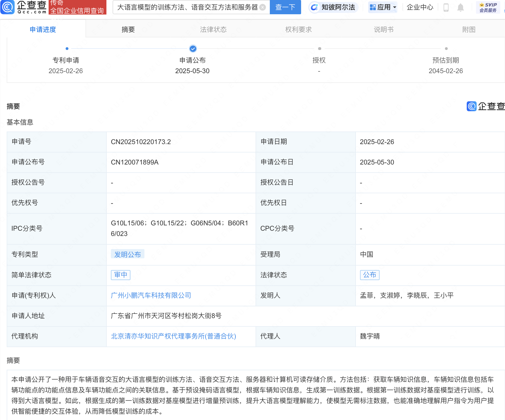Select address 广东省广州市天河区岑村松岗大街8号

[166, 316]
